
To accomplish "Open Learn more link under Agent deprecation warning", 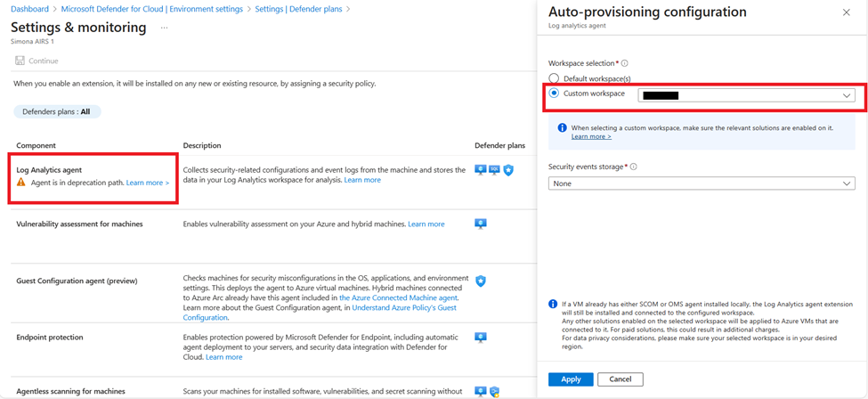I will pyautogui.click(x=148, y=183).
